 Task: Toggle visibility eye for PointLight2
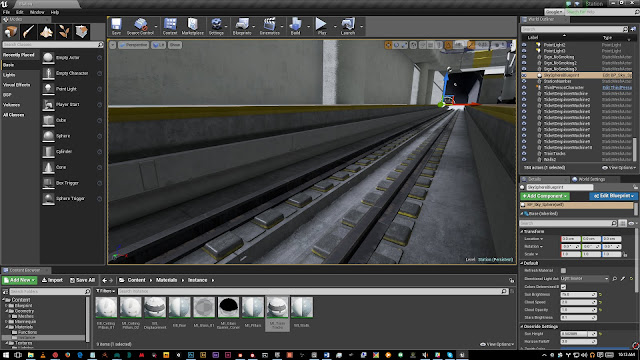(524, 45)
